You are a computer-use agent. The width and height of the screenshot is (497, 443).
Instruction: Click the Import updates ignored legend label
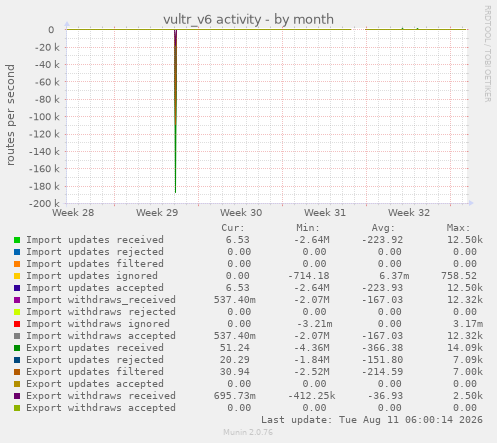(x=92, y=276)
